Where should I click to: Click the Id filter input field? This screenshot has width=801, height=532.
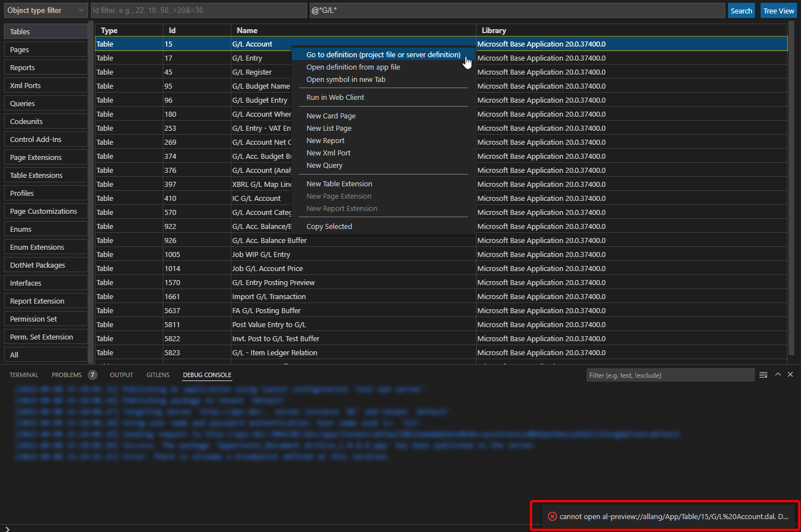pyautogui.click(x=196, y=10)
